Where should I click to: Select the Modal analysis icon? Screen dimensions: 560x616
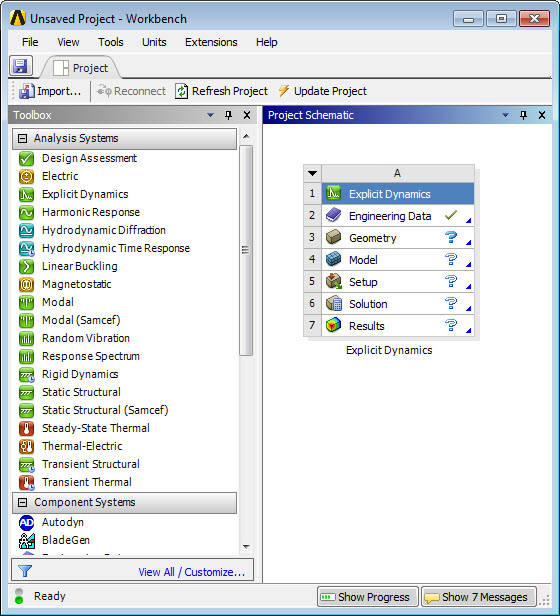click(x=26, y=302)
